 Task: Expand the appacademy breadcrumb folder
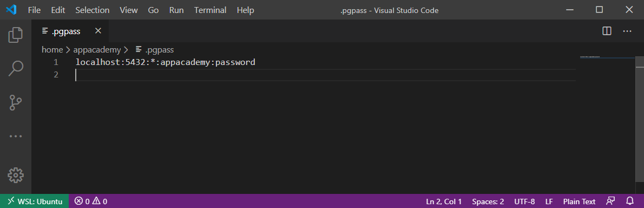point(97,50)
